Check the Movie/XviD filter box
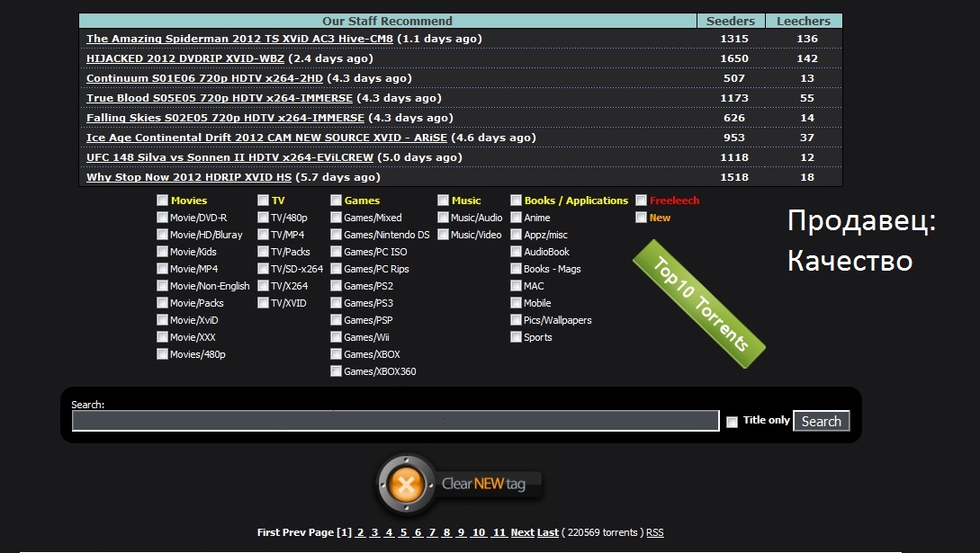 point(163,319)
